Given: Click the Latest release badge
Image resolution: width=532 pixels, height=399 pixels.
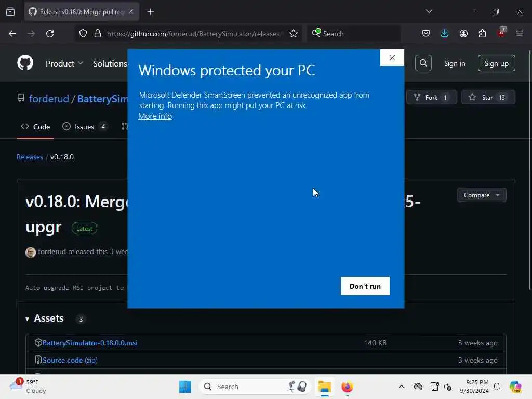Looking at the screenshot, I should (84, 229).
